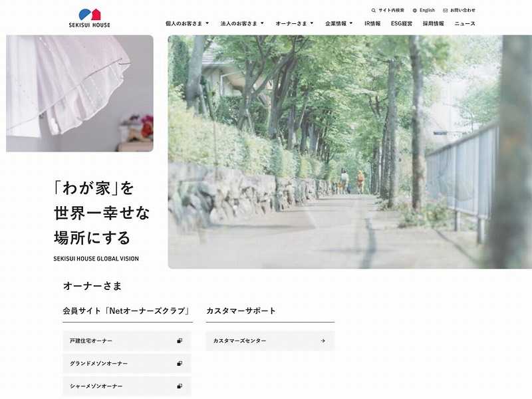The width and height of the screenshot is (532, 399).
Task: Go to the 採用情報 page
Action: 434,23
